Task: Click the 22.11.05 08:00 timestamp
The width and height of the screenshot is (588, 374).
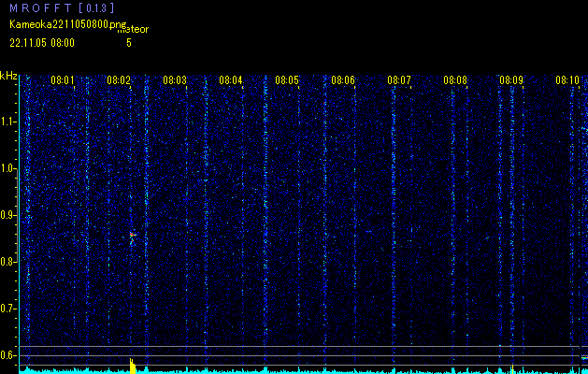Action: click(42, 43)
